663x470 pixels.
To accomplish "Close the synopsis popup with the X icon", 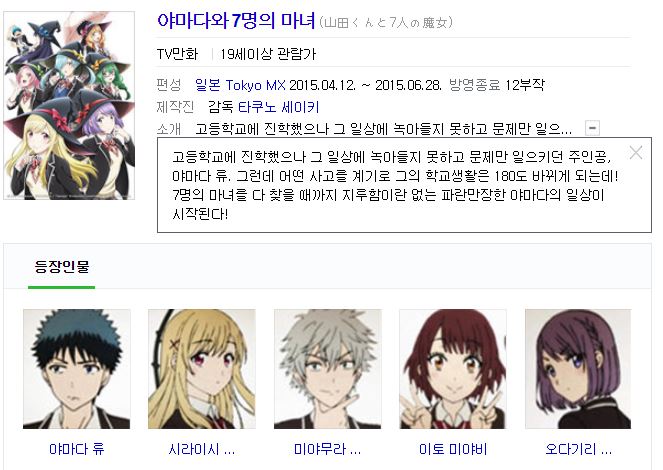I will (636, 153).
